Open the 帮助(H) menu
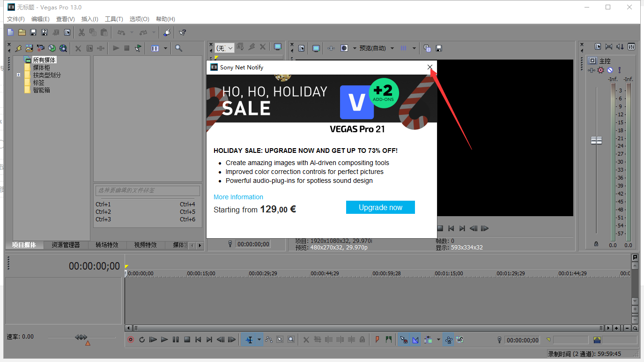Viewport: 644px width, 362px height. click(165, 19)
